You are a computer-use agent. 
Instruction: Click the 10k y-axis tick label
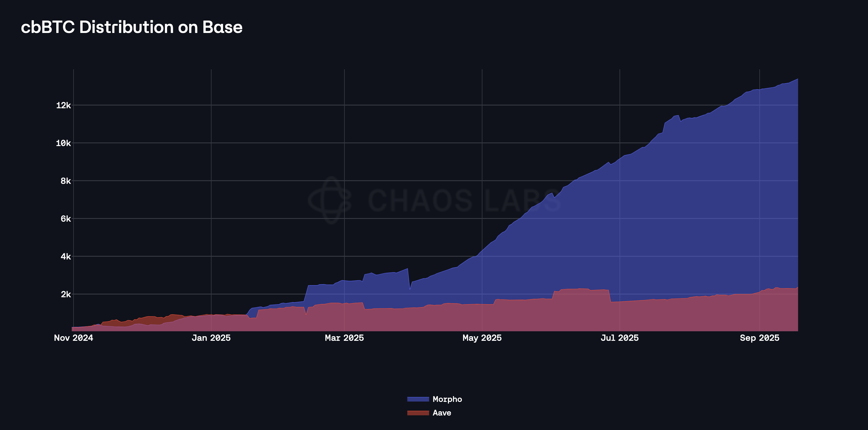63,143
